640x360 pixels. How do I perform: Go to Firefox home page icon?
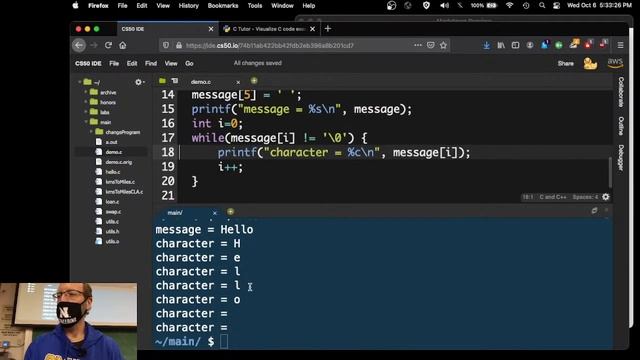point(122,45)
